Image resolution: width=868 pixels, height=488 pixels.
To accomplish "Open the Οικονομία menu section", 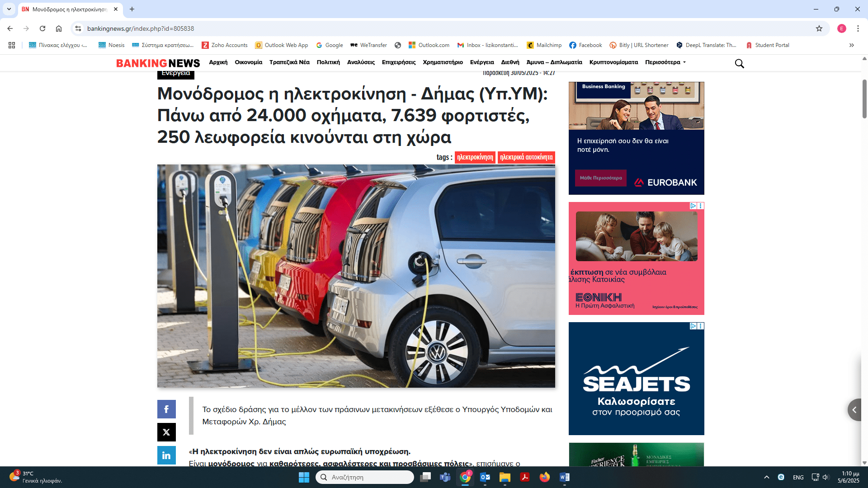I will tap(248, 62).
